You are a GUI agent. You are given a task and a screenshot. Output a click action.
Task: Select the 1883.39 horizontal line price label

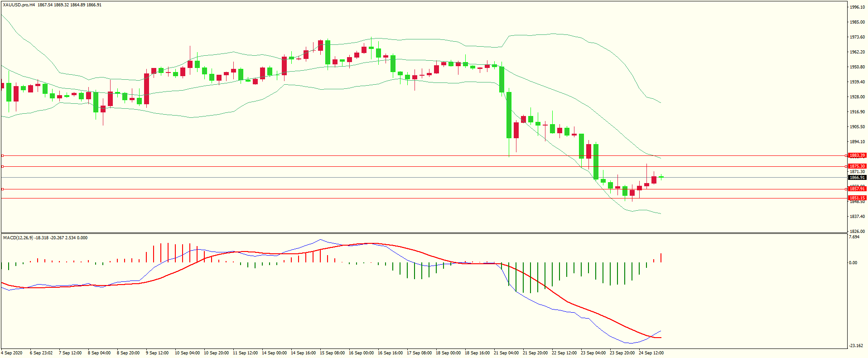pyautogui.click(x=857, y=155)
